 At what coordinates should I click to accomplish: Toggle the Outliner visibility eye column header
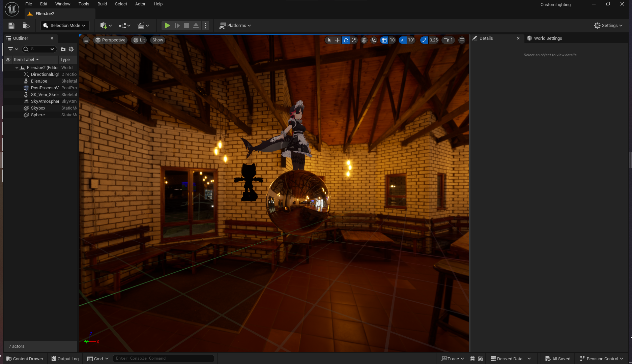coord(8,60)
